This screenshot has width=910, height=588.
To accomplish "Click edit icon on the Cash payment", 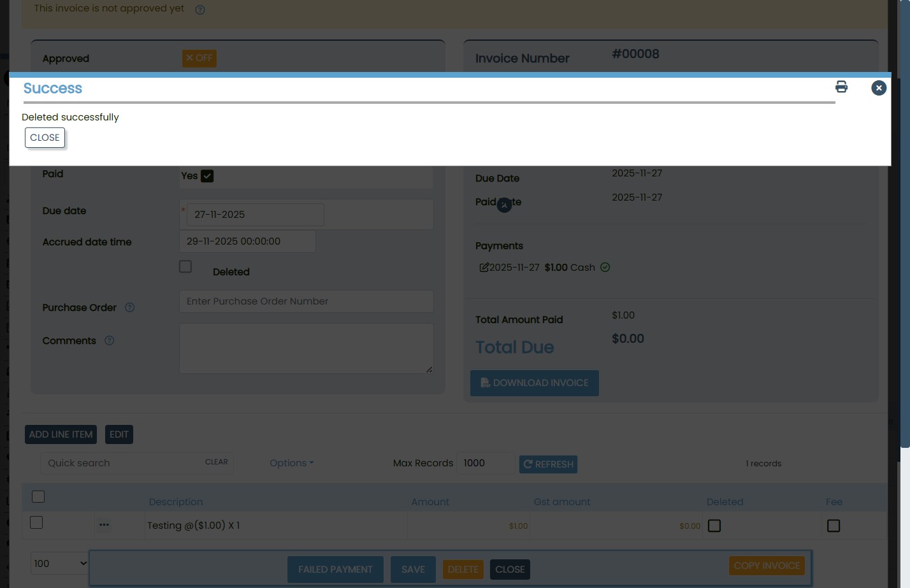I will [x=484, y=268].
